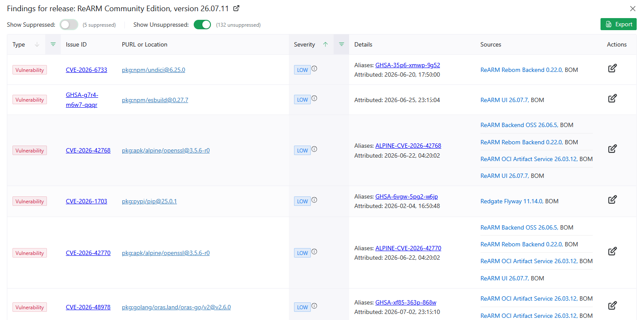
Task: Click Sources column header
Action: click(491, 44)
